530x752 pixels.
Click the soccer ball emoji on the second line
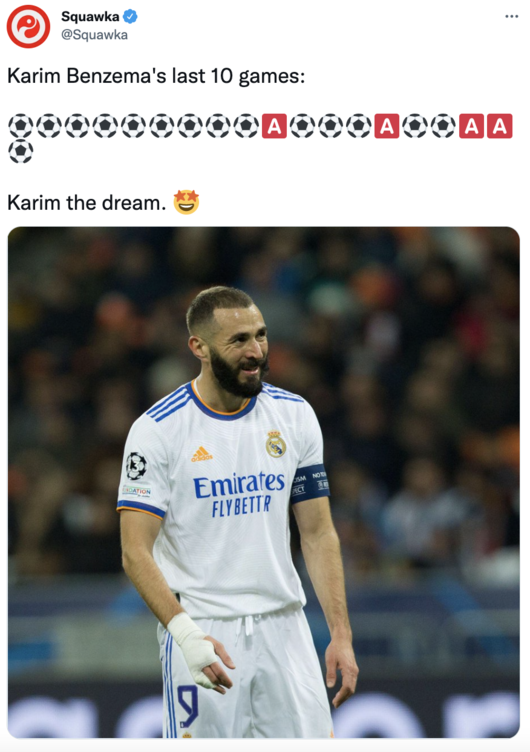pos(21,152)
